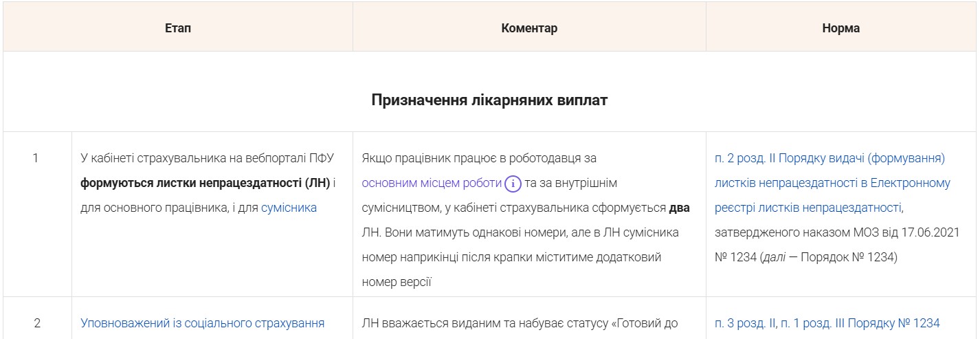Select row number 1 cell
The image size is (980, 339).
pos(37,214)
